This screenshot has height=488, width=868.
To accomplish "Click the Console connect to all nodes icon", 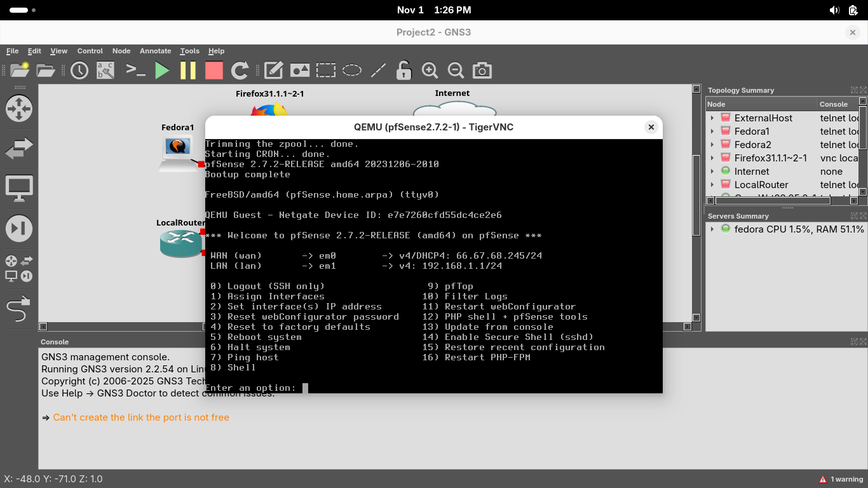I will coord(136,71).
